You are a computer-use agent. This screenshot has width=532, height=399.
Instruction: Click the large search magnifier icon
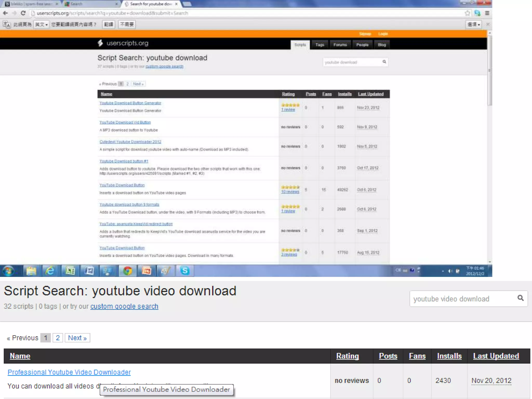[520, 298]
